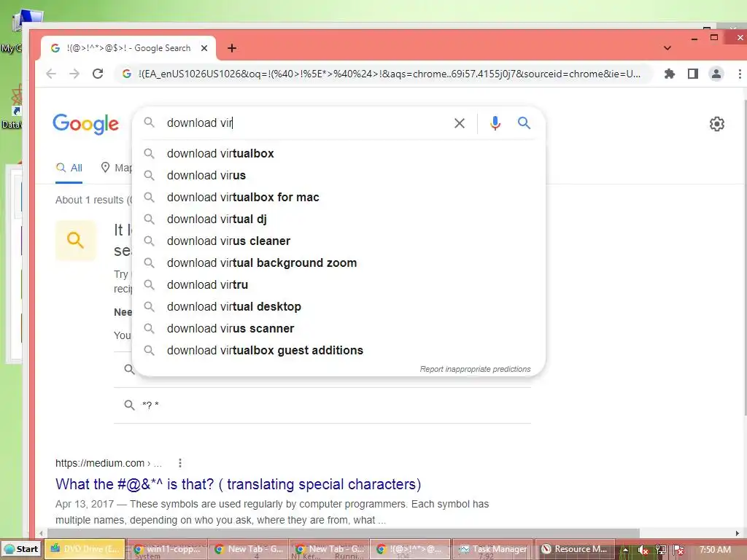747x560 pixels.
Task: Click the horizontal scrollbar left arrow
Action: pos(42,533)
